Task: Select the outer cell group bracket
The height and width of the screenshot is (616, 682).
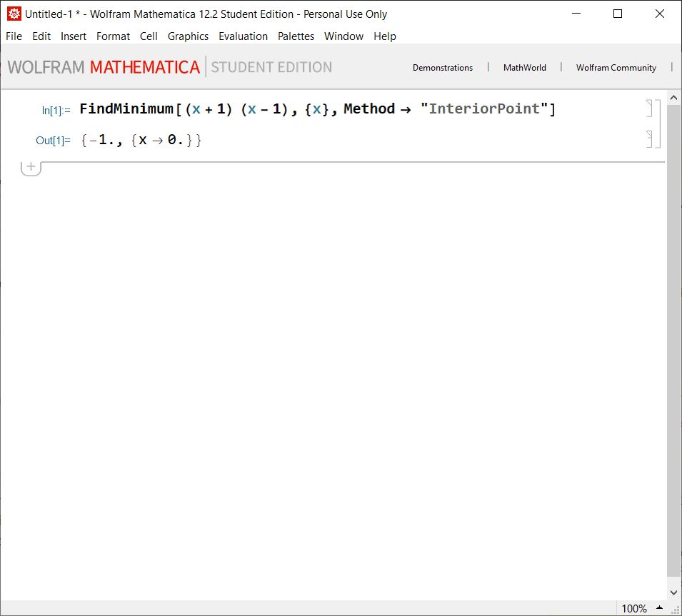Action: [x=658, y=124]
